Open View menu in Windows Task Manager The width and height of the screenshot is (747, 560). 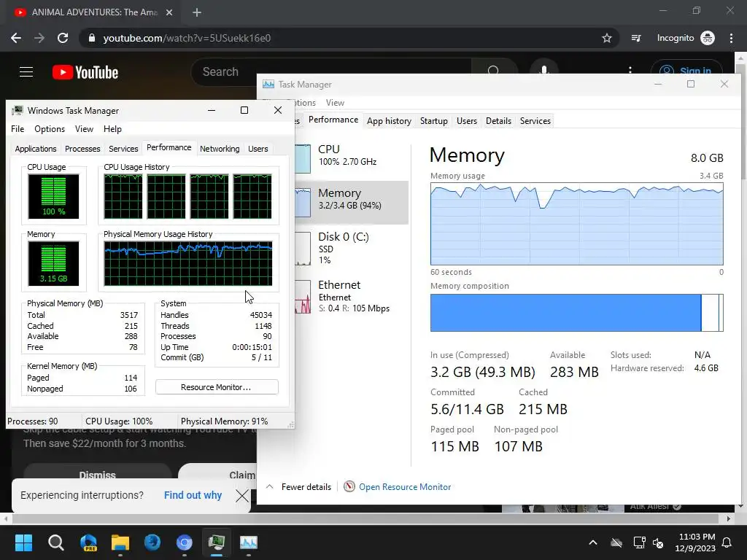tap(84, 129)
